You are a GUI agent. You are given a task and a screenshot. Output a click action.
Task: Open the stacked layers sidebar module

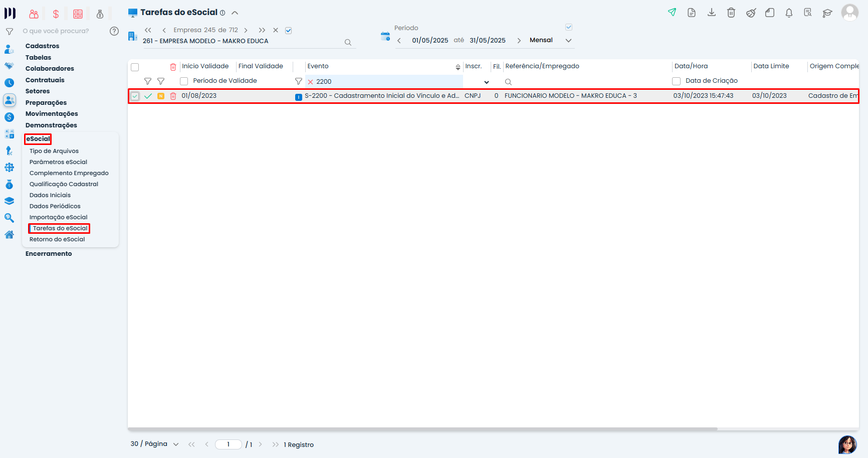click(x=9, y=201)
